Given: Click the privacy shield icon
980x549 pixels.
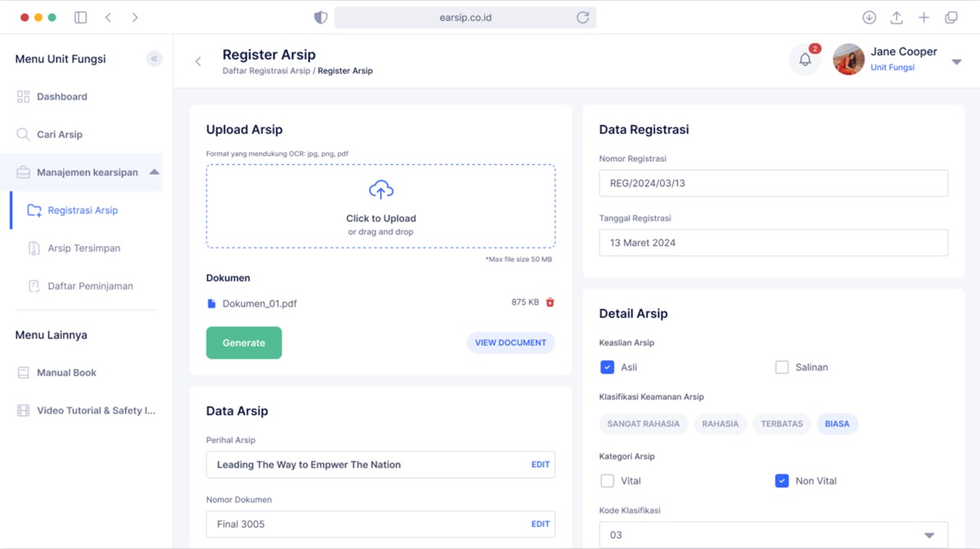Looking at the screenshot, I should pos(321,17).
